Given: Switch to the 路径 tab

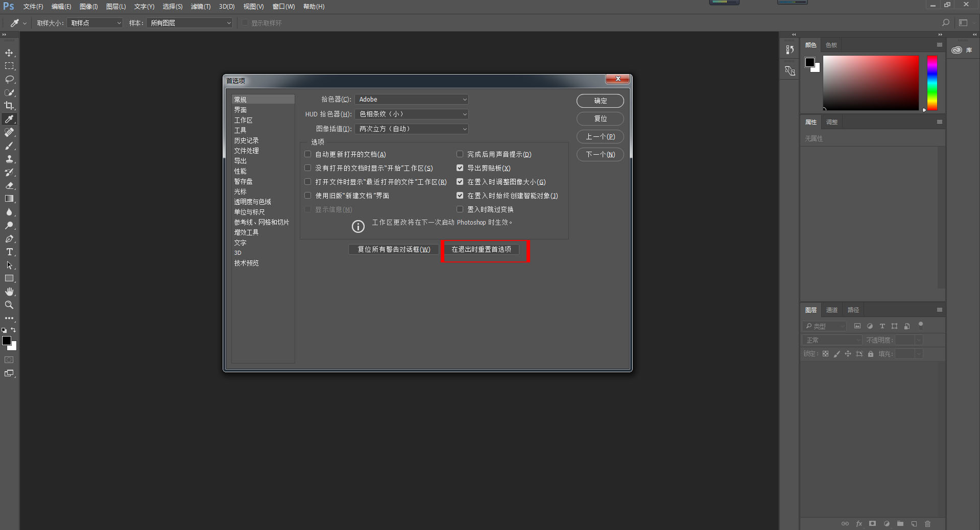Looking at the screenshot, I should click(x=853, y=310).
